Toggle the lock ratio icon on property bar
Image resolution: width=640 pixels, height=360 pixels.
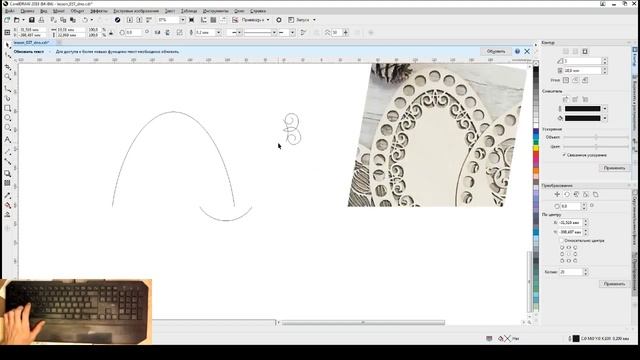pyautogui.click(x=111, y=32)
